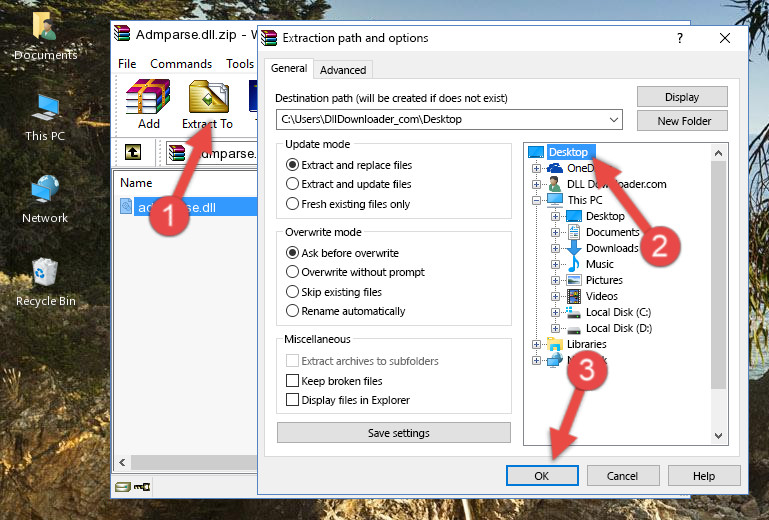769x520 pixels.
Task: Click the Add archive icon in WinRAR
Action: point(148,97)
